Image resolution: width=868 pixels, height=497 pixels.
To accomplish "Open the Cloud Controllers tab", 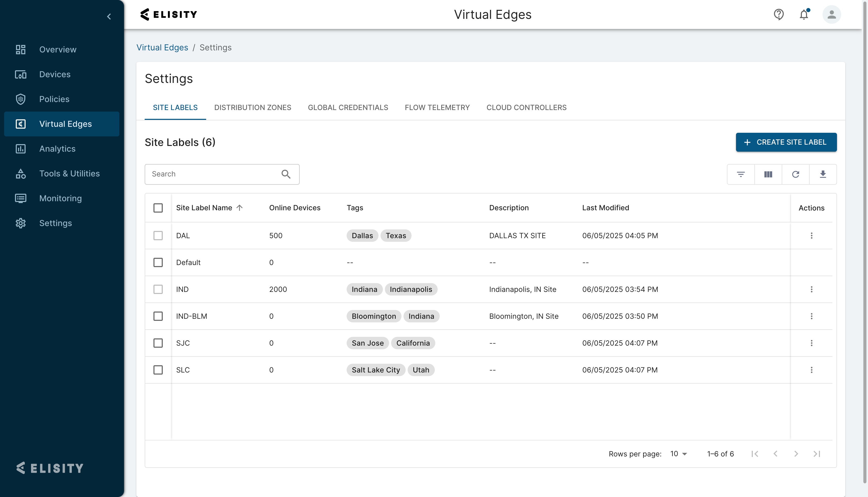I will 526,107.
